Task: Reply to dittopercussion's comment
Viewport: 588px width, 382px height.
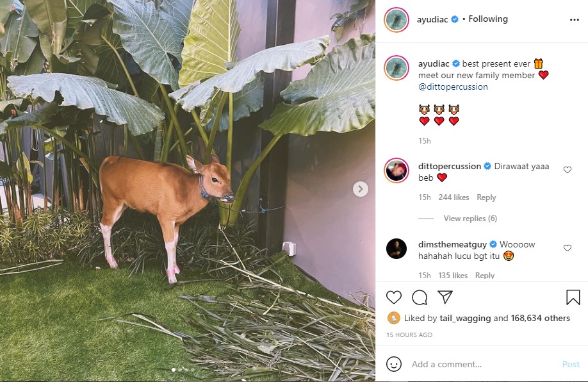Action: point(486,197)
